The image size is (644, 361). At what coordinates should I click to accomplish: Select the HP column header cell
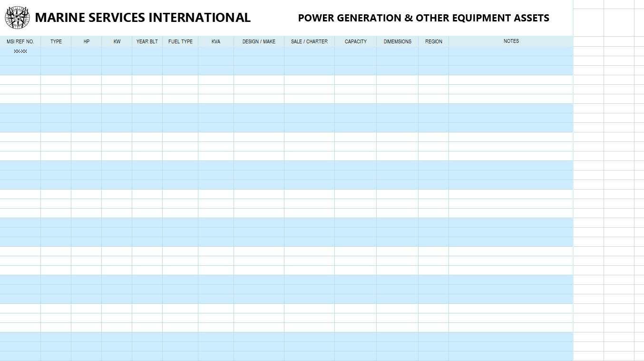click(87, 41)
